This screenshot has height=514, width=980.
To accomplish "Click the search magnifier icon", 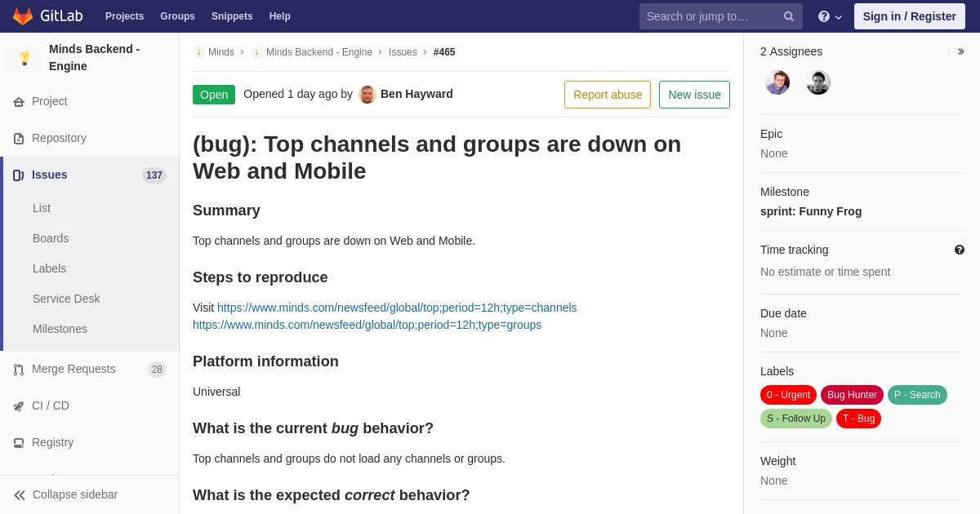I will 788,16.
